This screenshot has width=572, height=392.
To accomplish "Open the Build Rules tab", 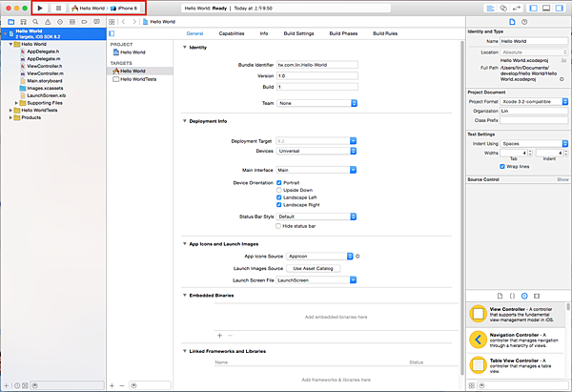I will pos(385,33).
